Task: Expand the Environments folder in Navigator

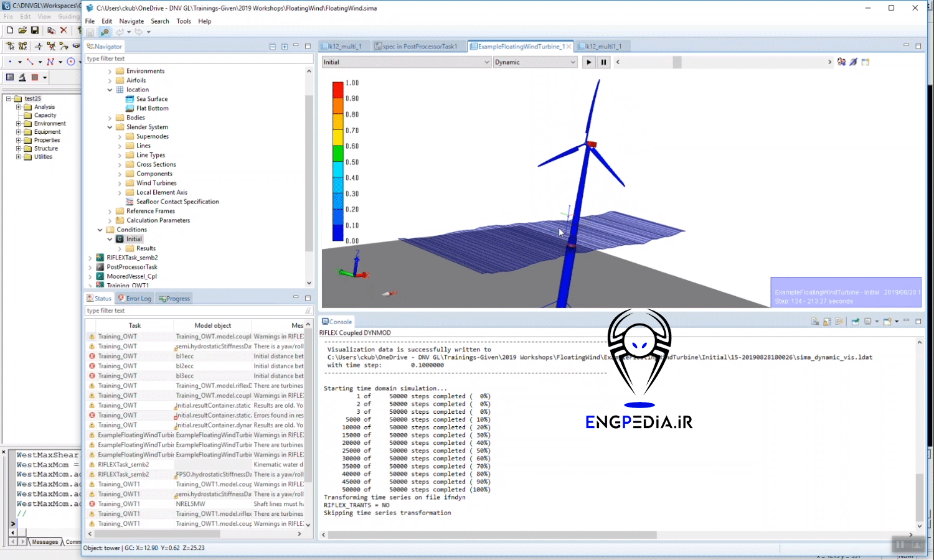Action: coord(110,72)
